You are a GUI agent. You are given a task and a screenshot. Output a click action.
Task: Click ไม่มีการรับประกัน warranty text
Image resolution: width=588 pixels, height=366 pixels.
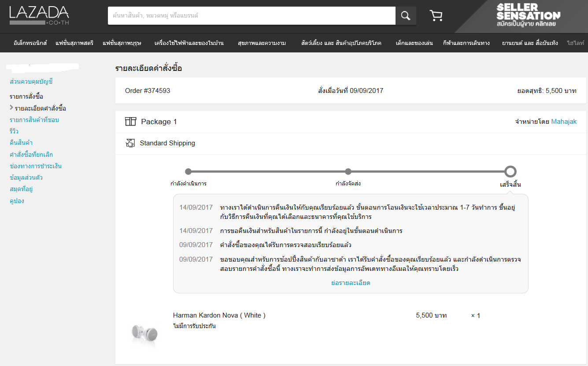pos(194,326)
